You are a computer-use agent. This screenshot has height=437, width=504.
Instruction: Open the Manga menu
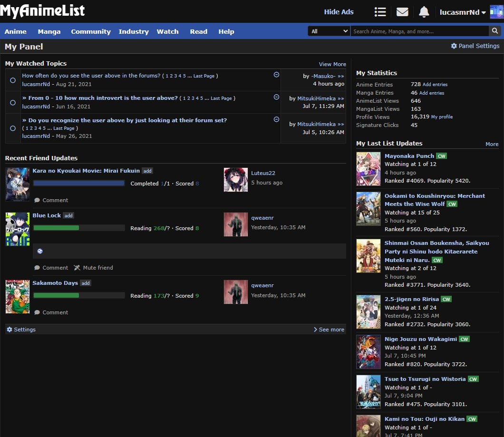pos(49,31)
